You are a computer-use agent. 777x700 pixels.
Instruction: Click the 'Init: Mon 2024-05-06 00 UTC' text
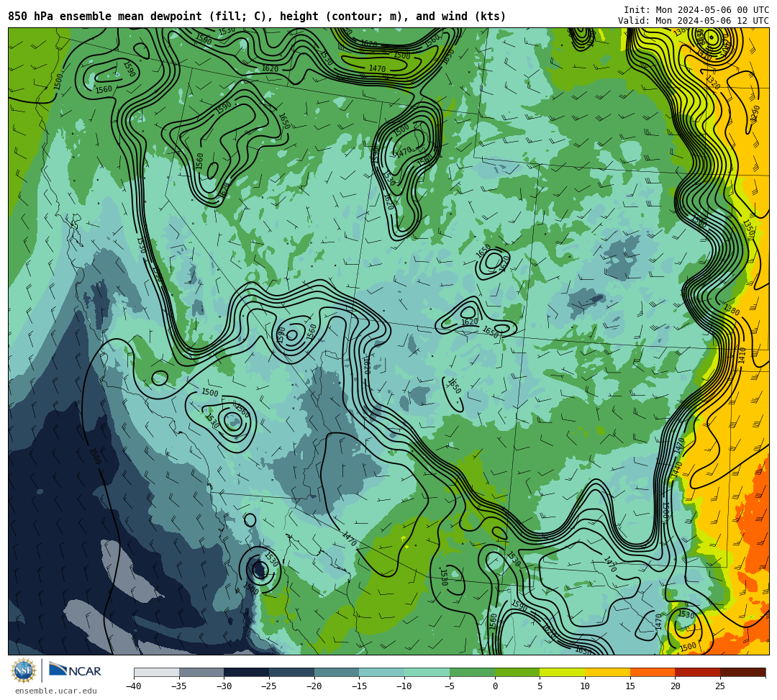click(696, 10)
